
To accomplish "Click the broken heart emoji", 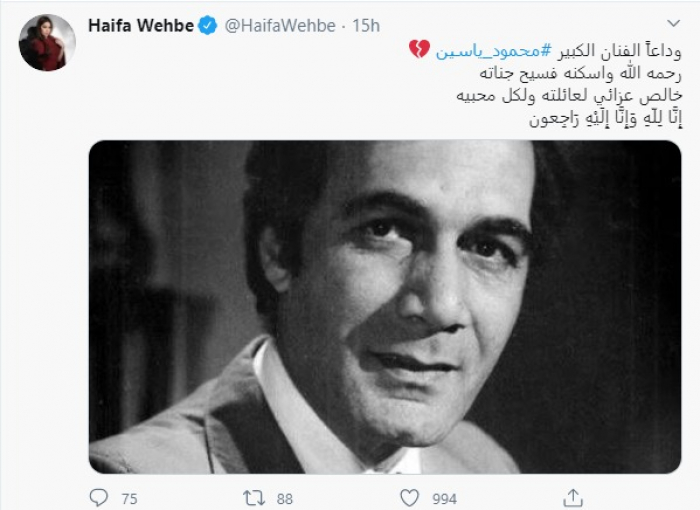I will (x=419, y=49).
